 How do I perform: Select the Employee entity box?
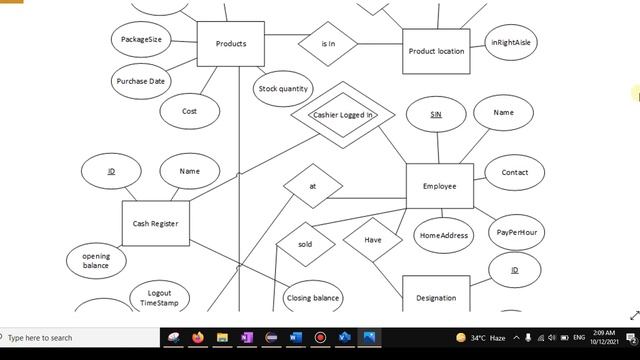click(440, 186)
